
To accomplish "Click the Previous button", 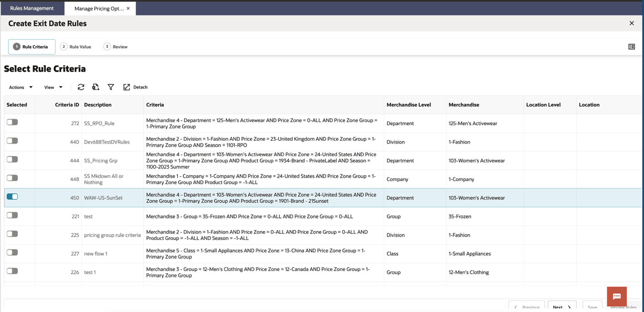I will click(527, 307).
